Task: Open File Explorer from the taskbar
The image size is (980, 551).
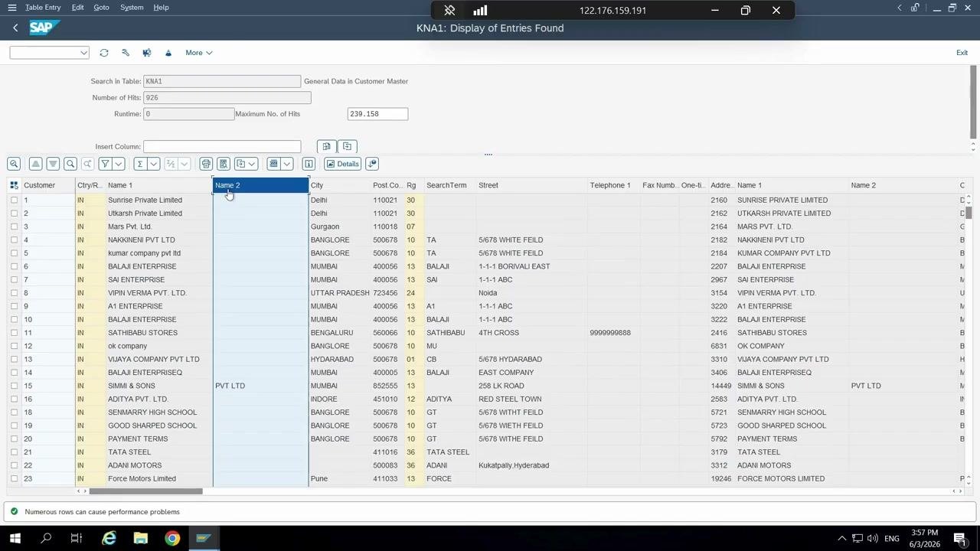Action: tap(140, 539)
